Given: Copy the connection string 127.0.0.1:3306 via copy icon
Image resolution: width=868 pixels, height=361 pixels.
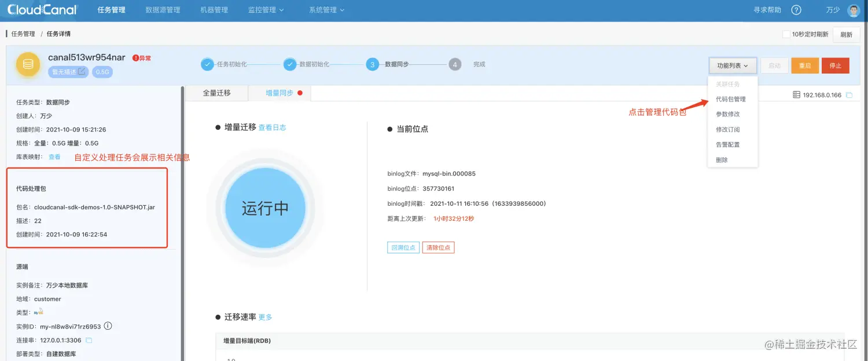Looking at the screenshot, I should pyautogui.click(x=90, y=340).
